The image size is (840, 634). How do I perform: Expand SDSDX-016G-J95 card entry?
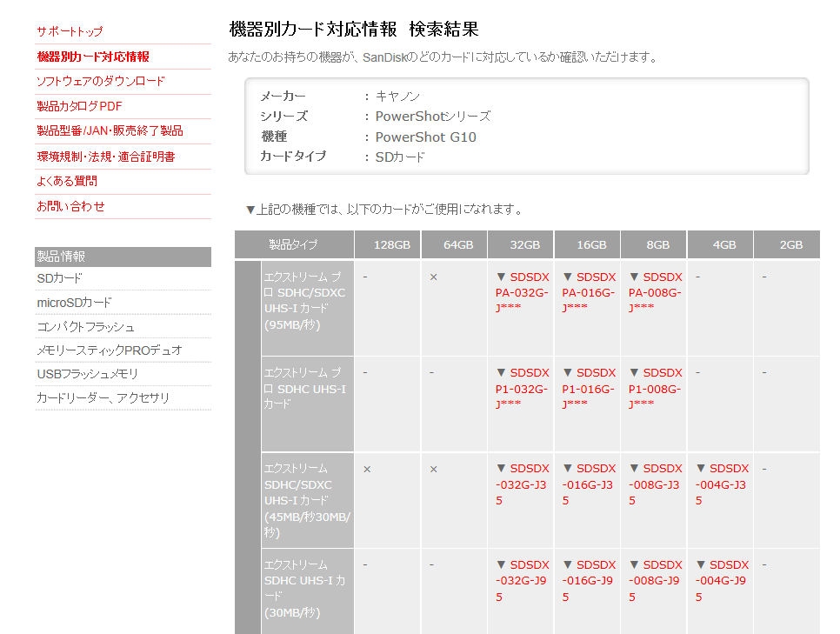point(589,581)
